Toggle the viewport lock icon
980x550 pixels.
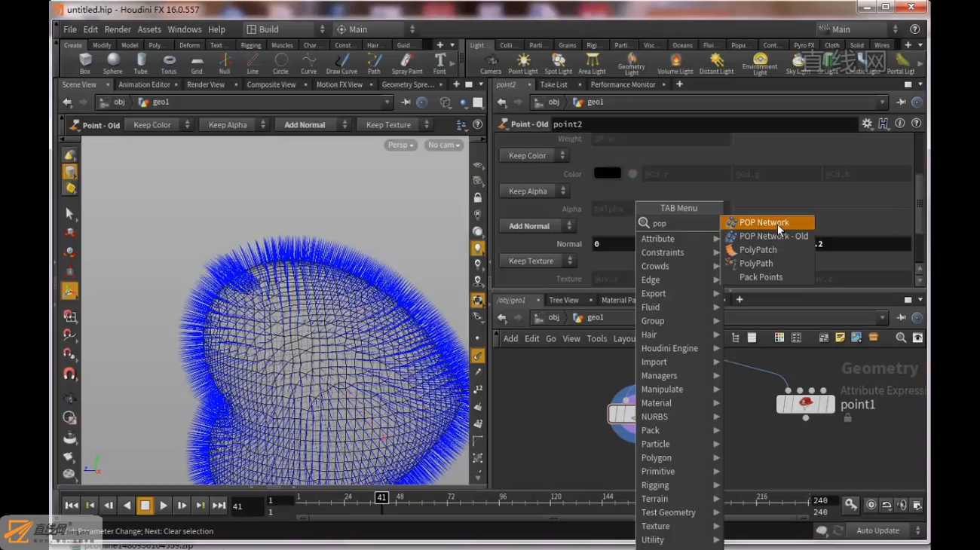pyautogui.click(x=477, y=197)
